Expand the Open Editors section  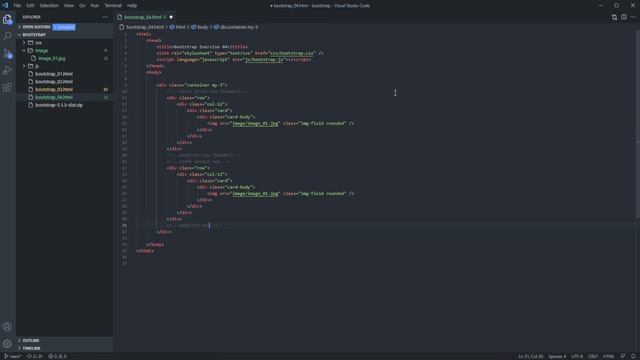coord(35,27)
